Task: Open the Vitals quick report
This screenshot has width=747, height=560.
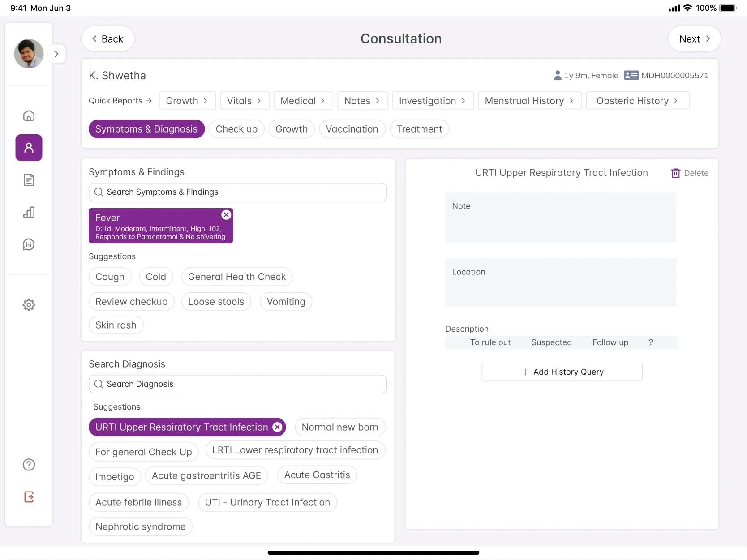Action: pyautogui.click(x=245, y=101)
